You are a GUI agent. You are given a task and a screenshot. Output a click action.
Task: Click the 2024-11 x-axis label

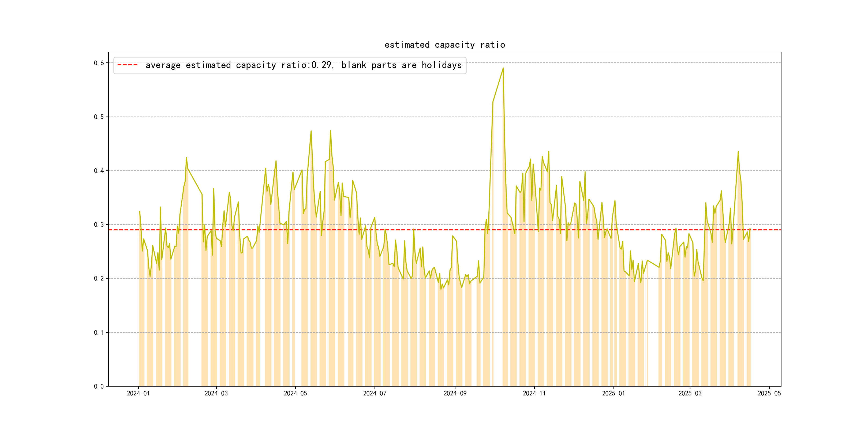click(x=534, y=393)
